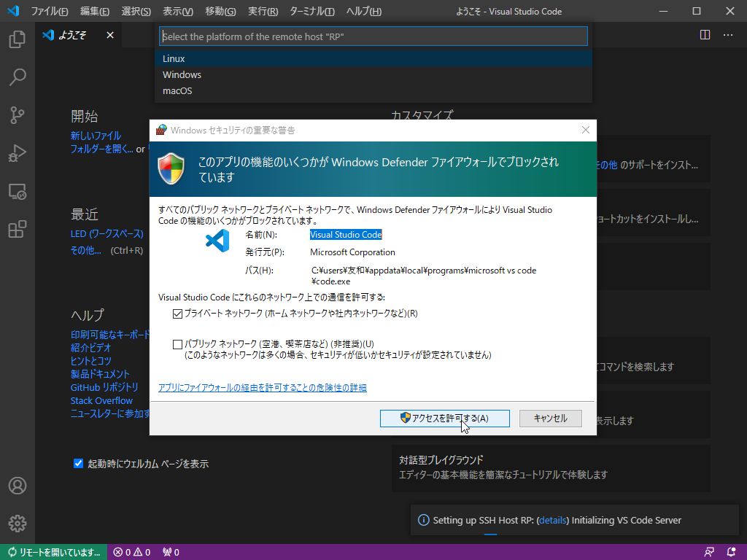The image size is (747, 560).
Task: Open the Remote Explorer view
Action: pos(16,191)
